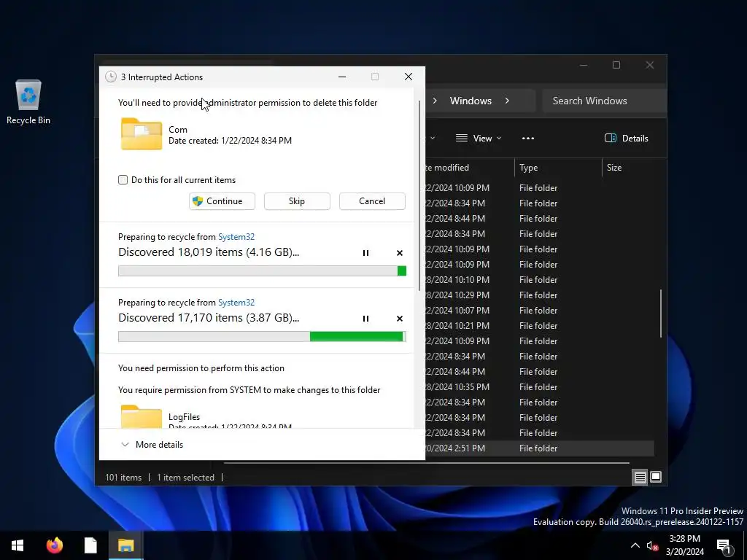The width and height of the screenshot is (747, 560).
Task: Cancel the 17,170 items recycle operation
Action: coord(400,319)
